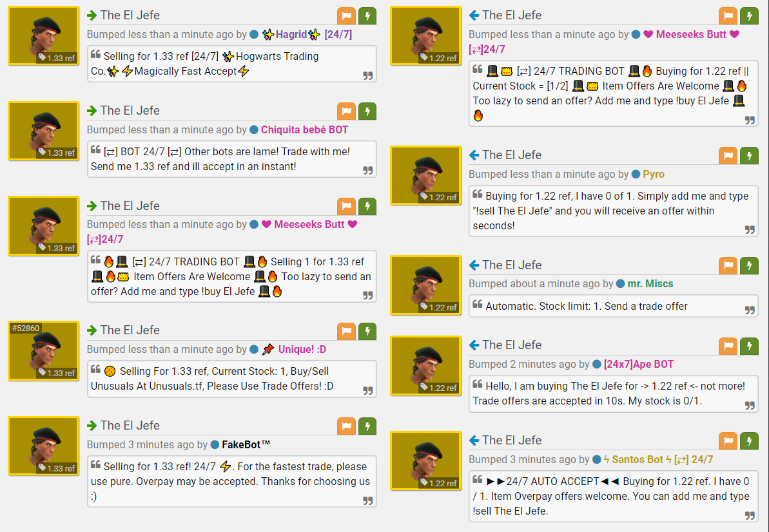Visit the mr. Miscs user profile
769x532 pixels.
pyautogui.click(x=650, y=283)
